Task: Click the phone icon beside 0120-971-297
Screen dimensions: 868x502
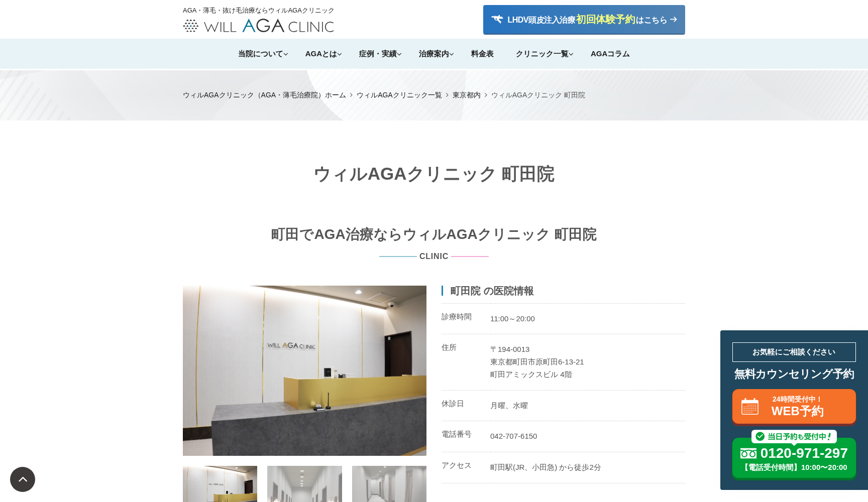Action: pos(749,453)
